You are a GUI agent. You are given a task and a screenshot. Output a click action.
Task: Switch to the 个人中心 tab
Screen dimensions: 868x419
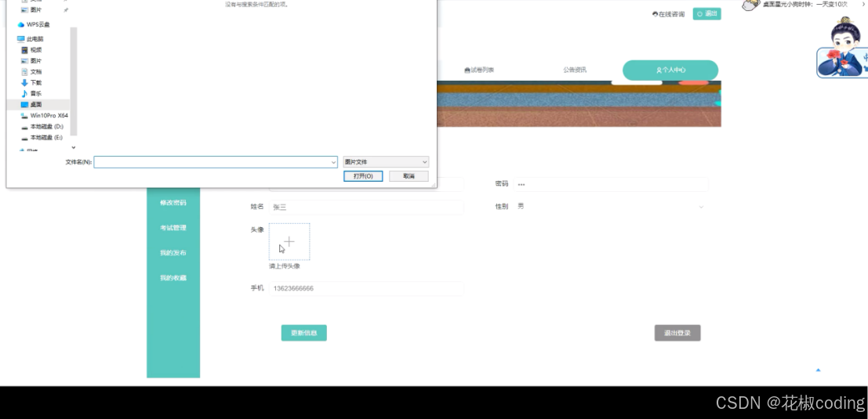(670, 70)
